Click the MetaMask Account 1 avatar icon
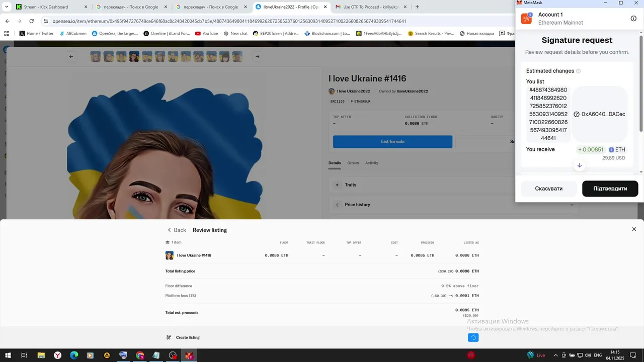The image size is (644, 362). [526, 19]
